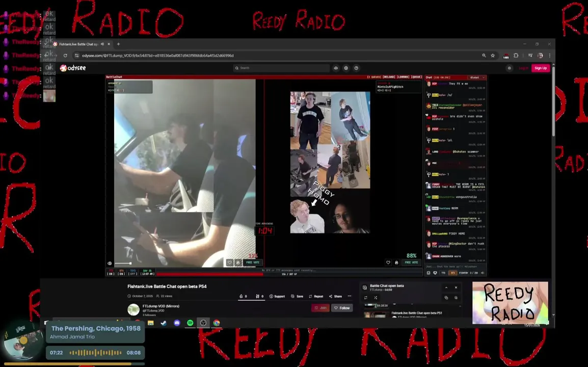Click the browser address bar URL
The image size is (588, 367).
(x=158, y=56)
